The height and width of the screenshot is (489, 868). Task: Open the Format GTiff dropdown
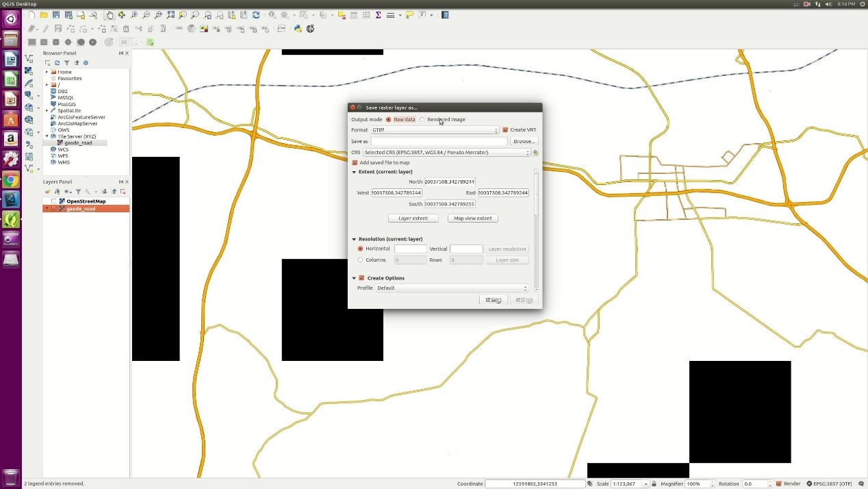435,130
